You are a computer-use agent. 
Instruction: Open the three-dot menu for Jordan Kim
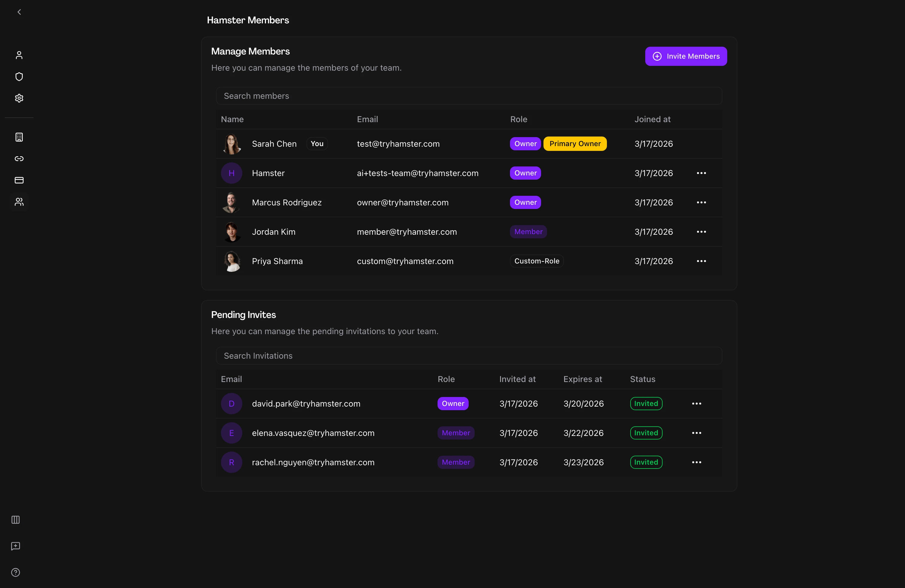[x=701, y=232]
